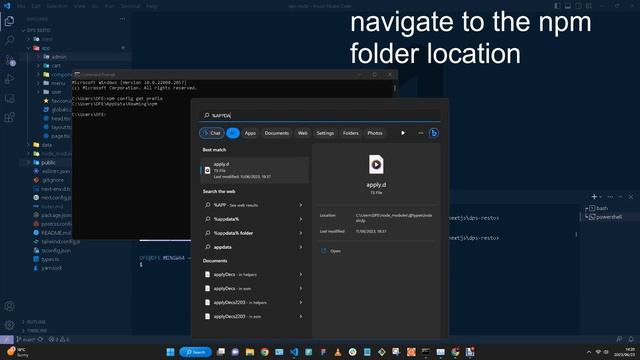Open the weather widget on taskbar

(x=17, y=352)
